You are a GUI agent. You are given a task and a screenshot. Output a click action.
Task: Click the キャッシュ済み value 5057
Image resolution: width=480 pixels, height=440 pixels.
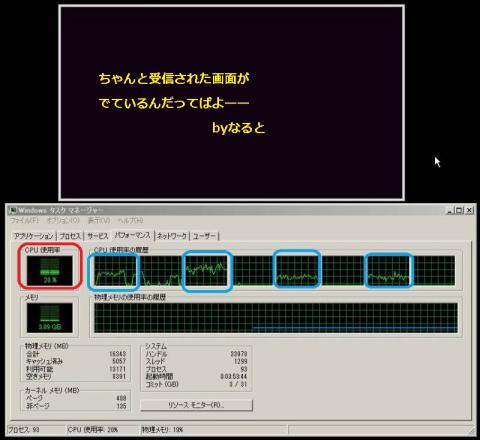tap(119, 361)
